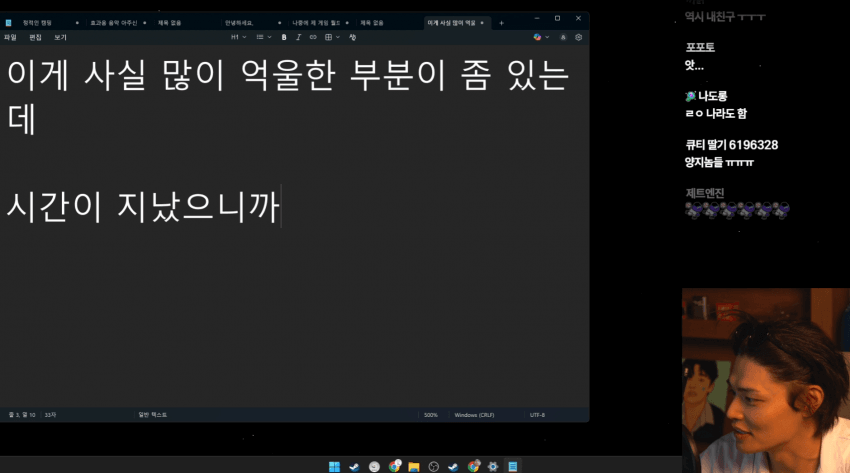Open the 편집 menu

(35, 37)
